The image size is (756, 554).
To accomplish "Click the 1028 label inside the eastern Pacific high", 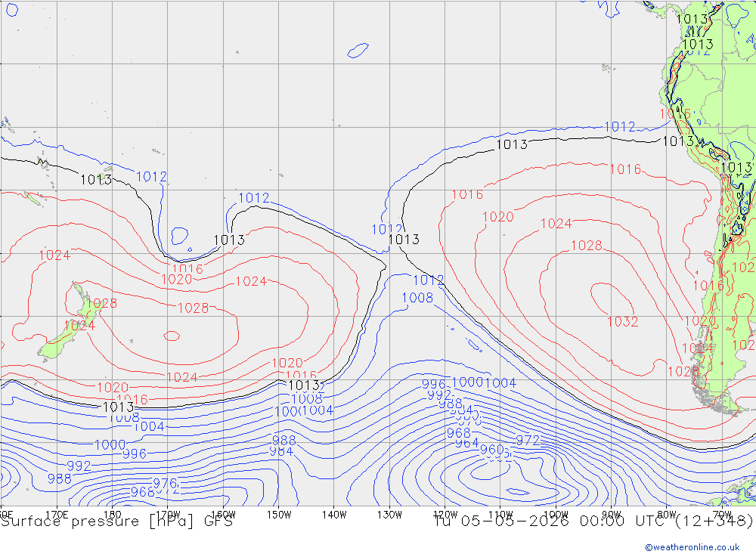I will pos(587,246).
